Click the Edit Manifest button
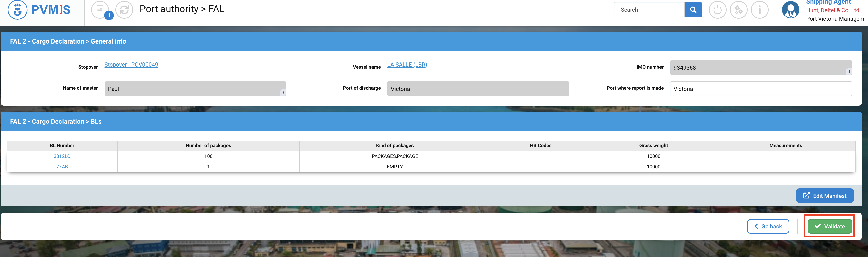 coord(824,196)
